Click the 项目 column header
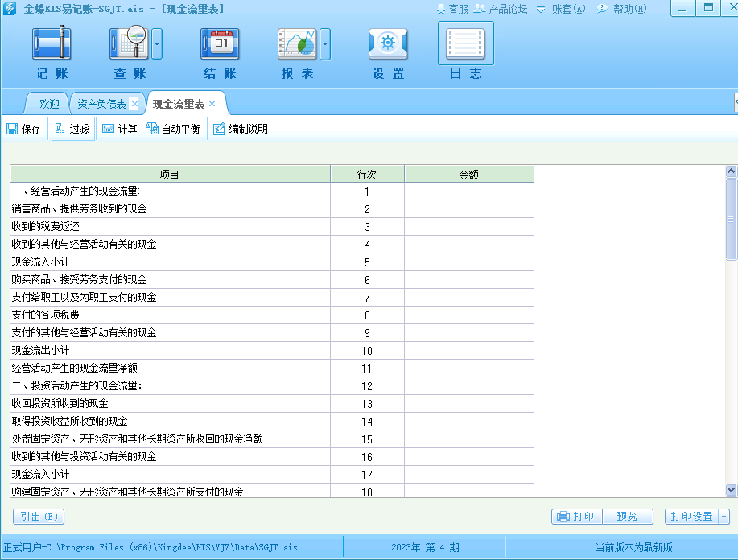 pyautogui.click(x=170, y=175)
